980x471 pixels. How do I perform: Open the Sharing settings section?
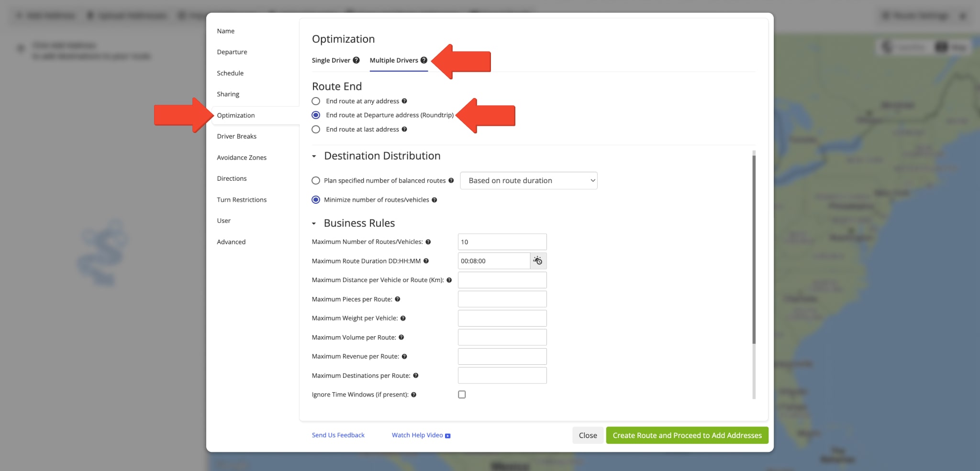click(x=228, y=94)
